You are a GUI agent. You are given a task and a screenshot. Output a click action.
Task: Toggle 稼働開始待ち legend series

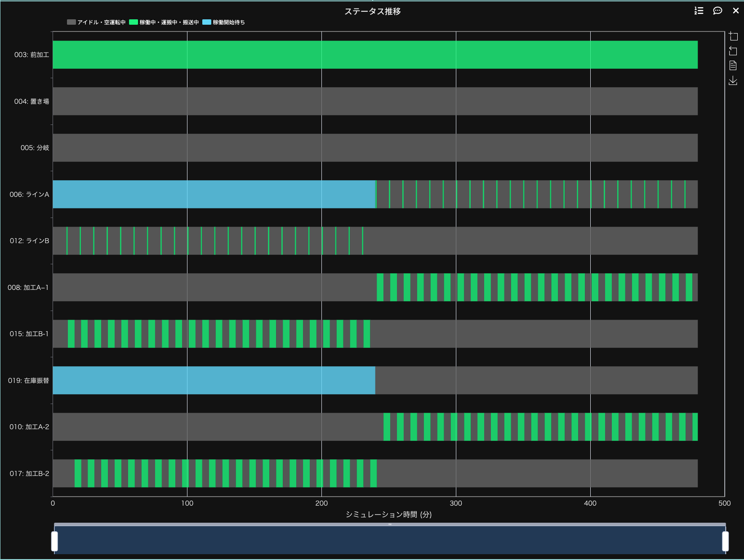224,22
